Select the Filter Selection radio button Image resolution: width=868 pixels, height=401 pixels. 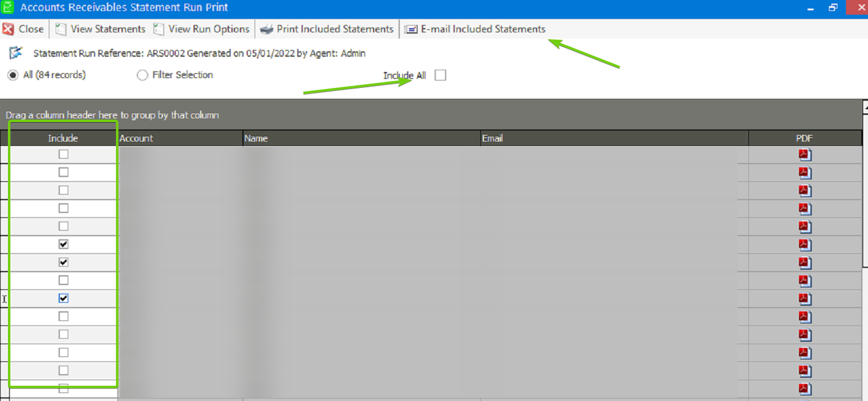pos(142,76)
